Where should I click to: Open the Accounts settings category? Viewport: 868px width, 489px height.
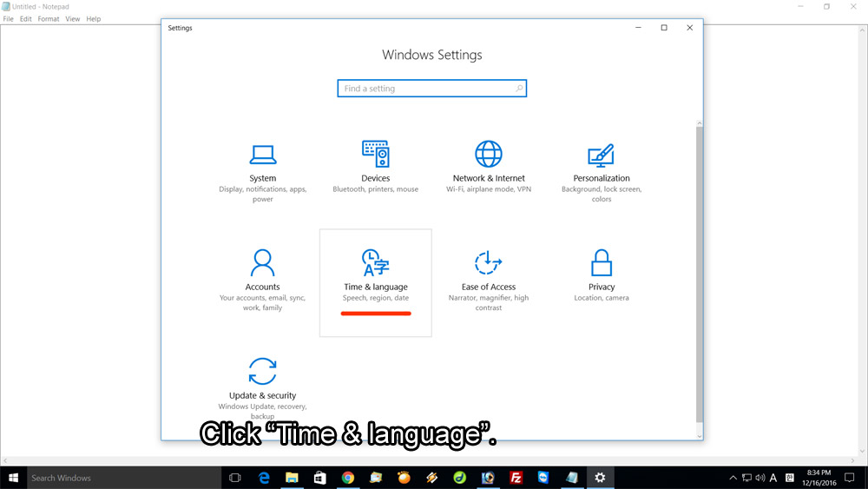click(x=262, y=281)
